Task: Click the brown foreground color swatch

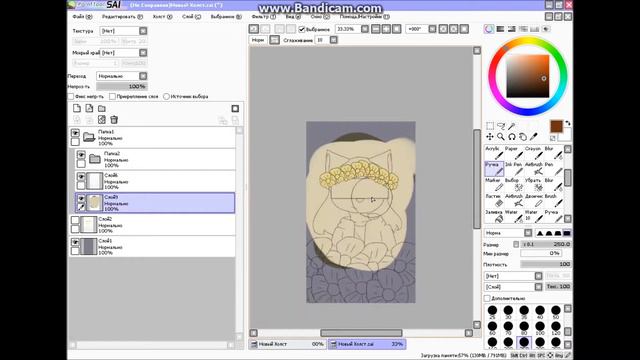Action: (x=556, y=126)
